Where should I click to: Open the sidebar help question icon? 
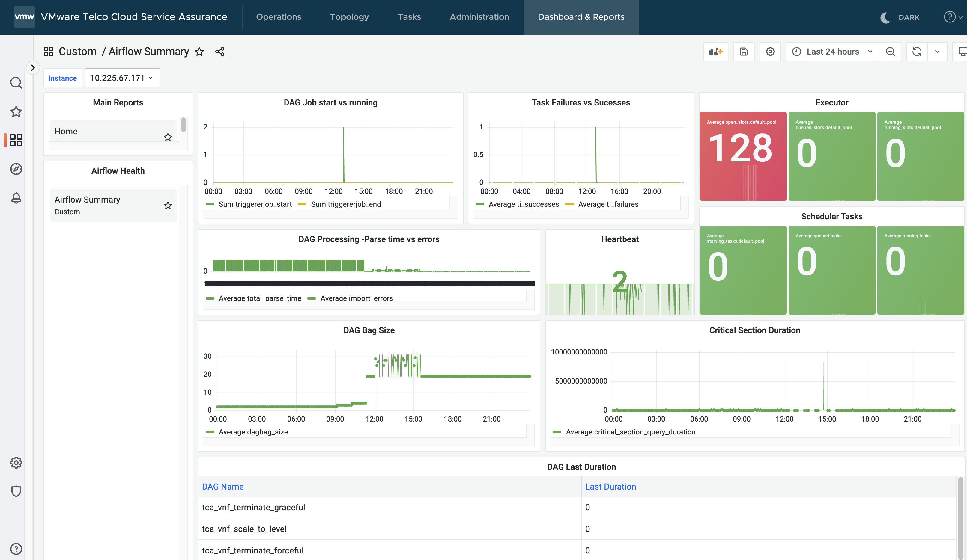16,549
